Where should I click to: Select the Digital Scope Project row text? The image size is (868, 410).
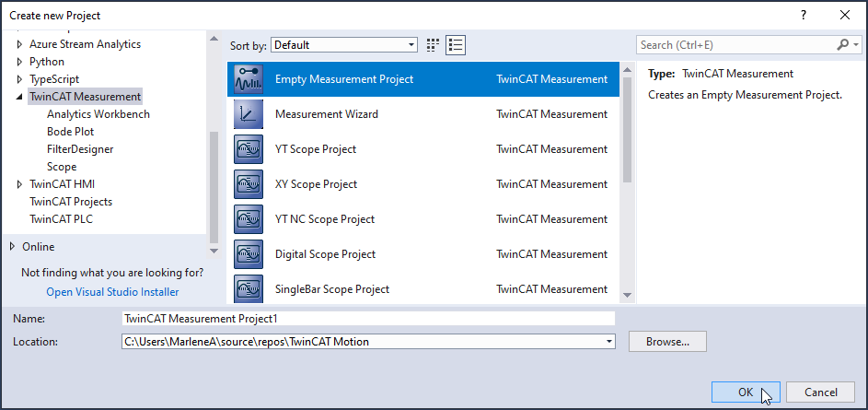click(x=326, y=253)
